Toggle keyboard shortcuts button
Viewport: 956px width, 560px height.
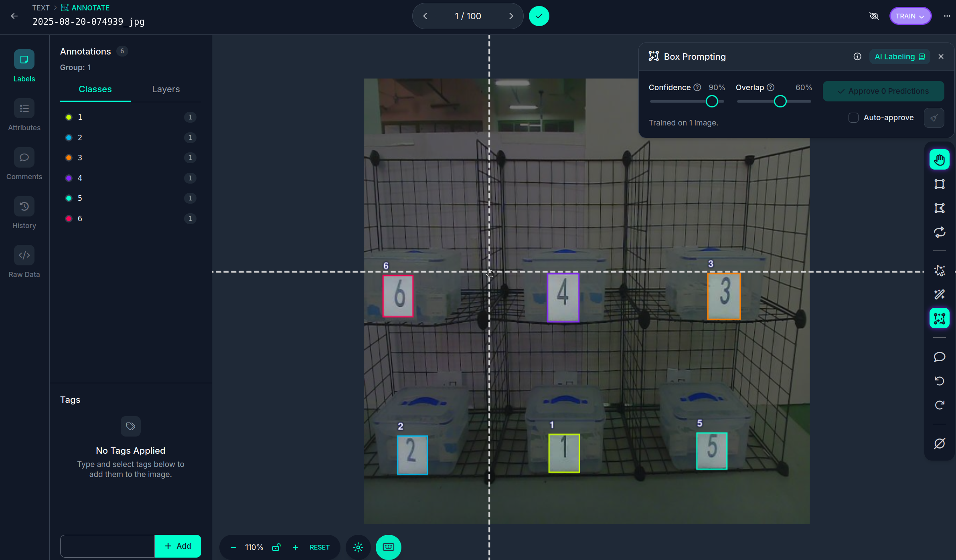[388, 547]
